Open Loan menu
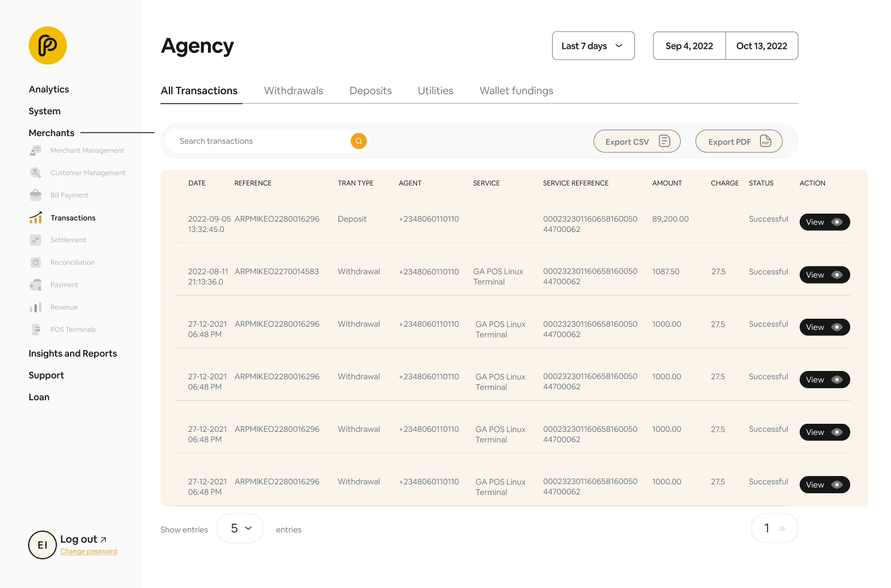 point(39,397)
